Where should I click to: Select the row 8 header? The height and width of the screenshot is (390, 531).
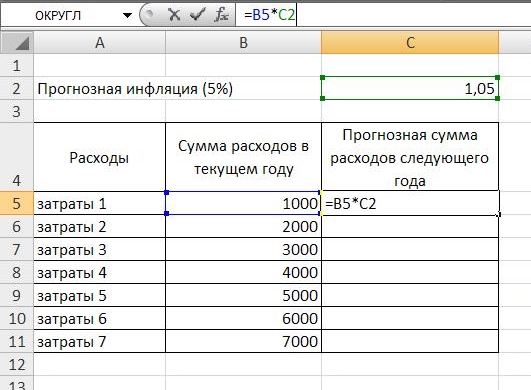tap(17, 273)
